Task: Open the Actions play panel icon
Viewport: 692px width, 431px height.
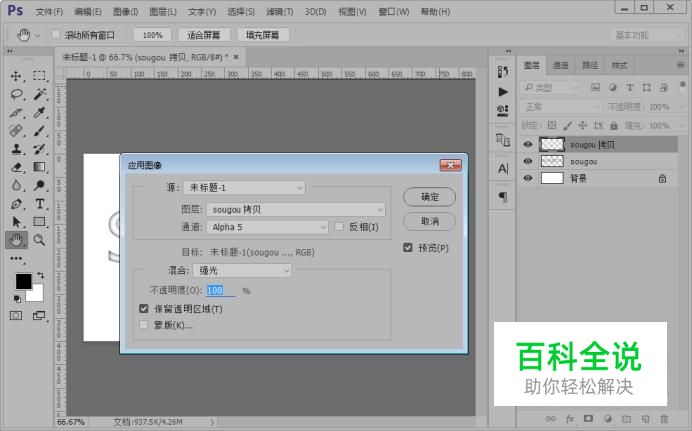Action: (x=503, y=92)
